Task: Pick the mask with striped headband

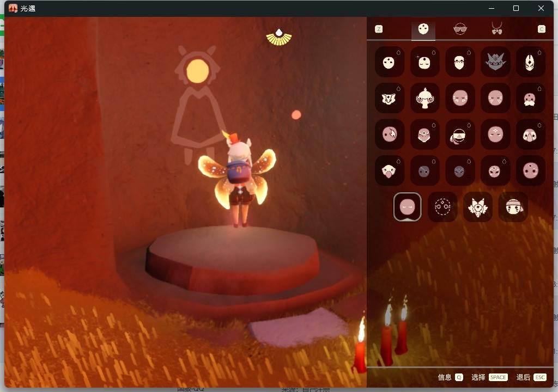Action: click(513, 207)
